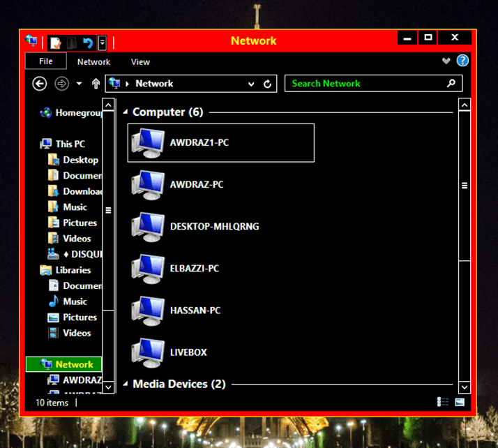Go back with the Back arrow button
Image resolution: width=498 pixels, height=448 pixels.
point(40,84)
